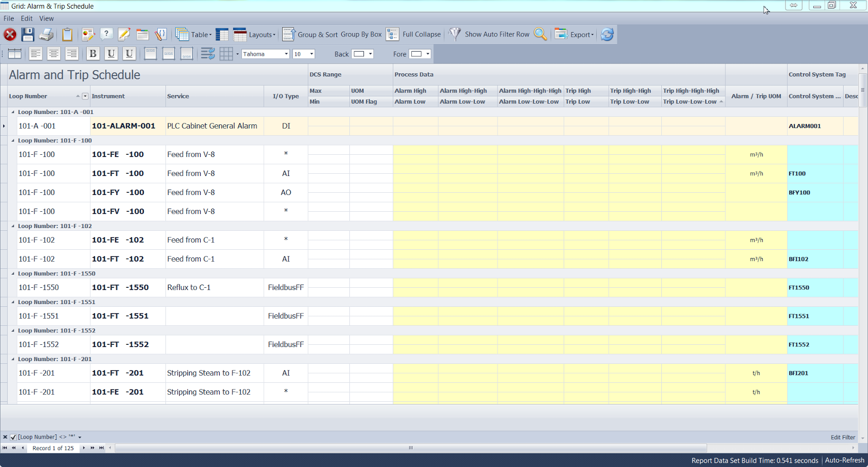Collapse group Loop Number: 101-F -201
This screenshot has width=868, height=467.
[13, 359]
